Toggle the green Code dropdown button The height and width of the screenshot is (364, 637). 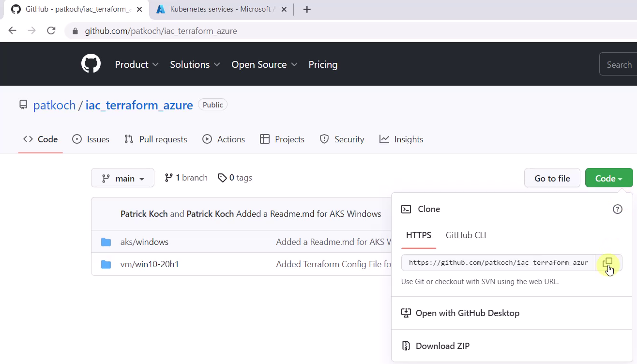point(609,178)
